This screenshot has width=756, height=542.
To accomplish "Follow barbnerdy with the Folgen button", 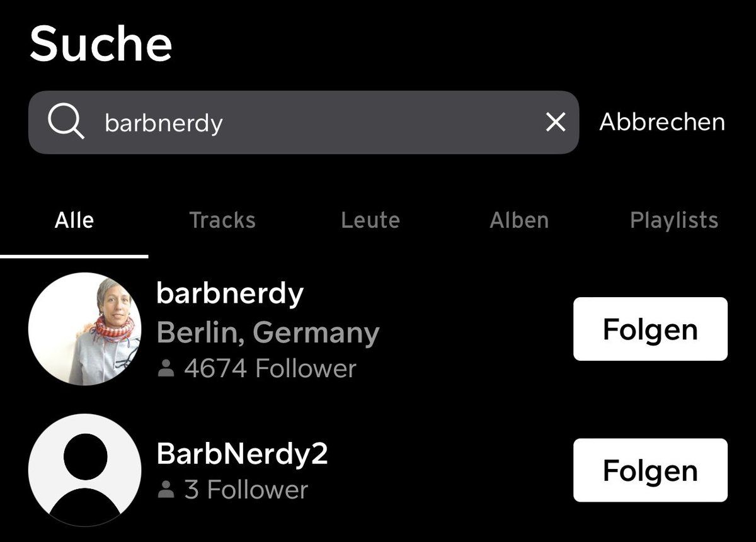I will pyautogui.click(x=650, y=329).
